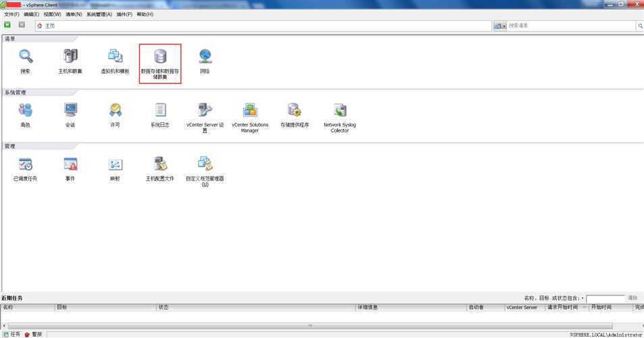Open the 系统管理(A) menu
644x338 pixels.
click(99, 14)
